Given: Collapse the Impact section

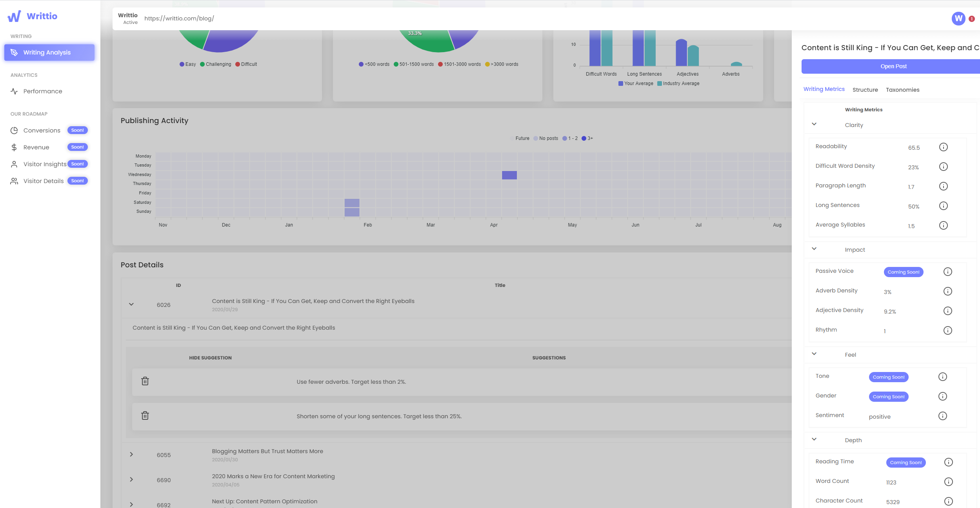Looking at the screenshot, I should pos(814,249).
